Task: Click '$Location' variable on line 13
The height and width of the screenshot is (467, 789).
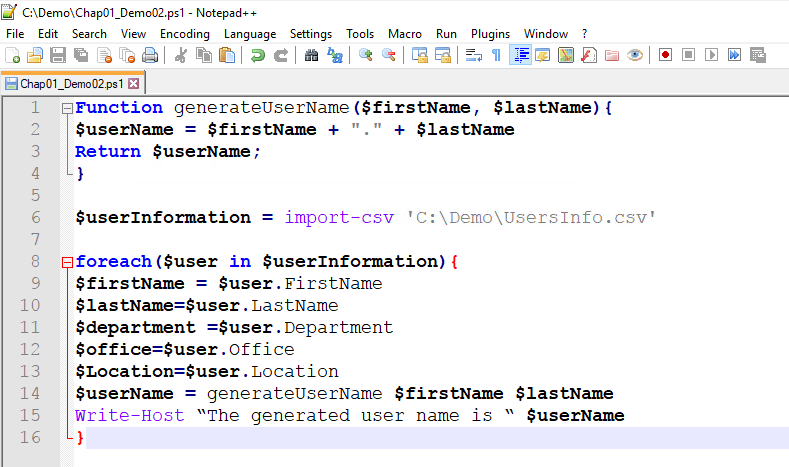Action: (x=124, y=371)
